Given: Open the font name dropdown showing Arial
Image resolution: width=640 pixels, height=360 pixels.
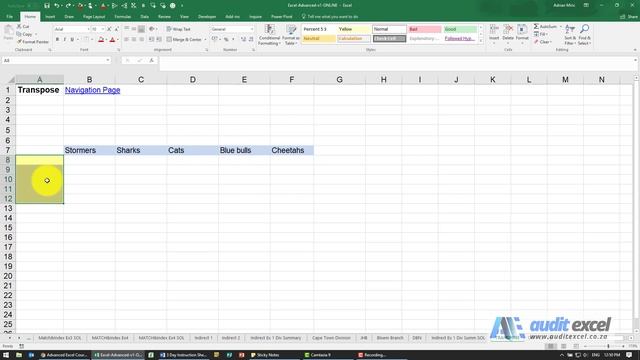Looking at the screenshot, I should 88,29.
